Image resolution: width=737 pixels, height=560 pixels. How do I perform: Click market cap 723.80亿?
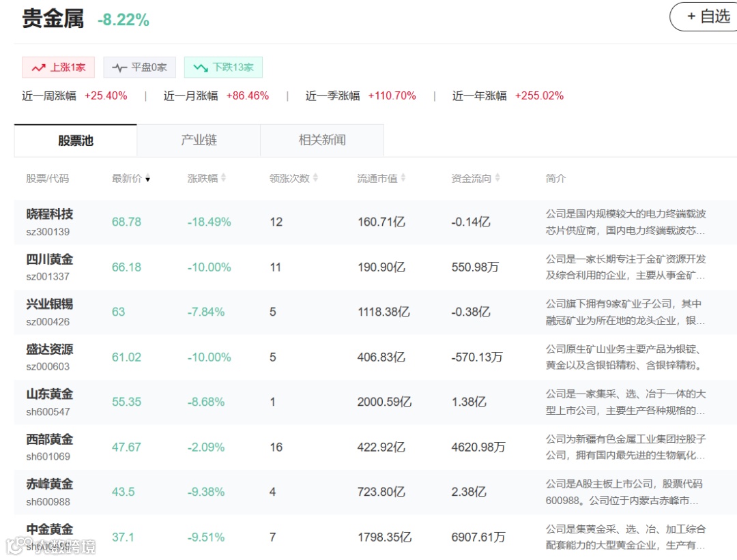pos(381,492)
